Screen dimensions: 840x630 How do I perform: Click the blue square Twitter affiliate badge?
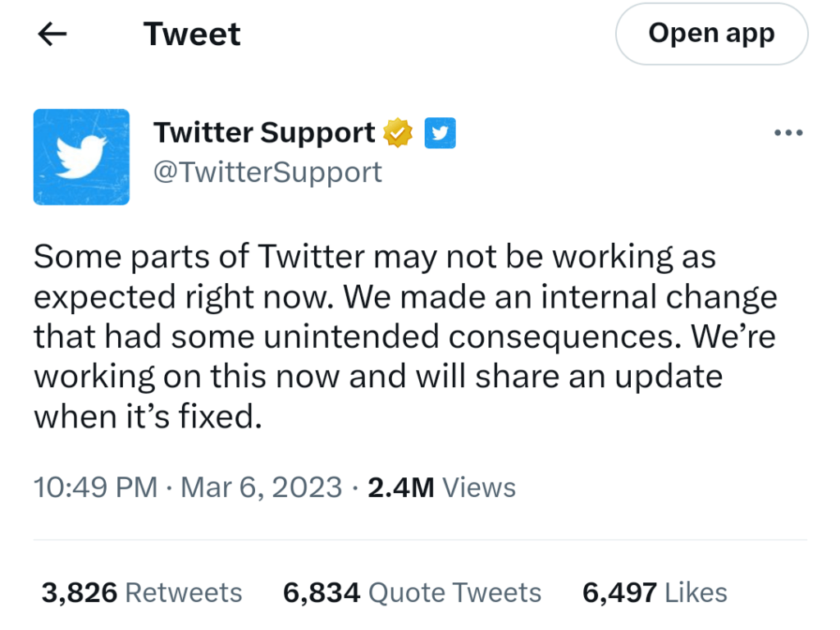point(440,132)
